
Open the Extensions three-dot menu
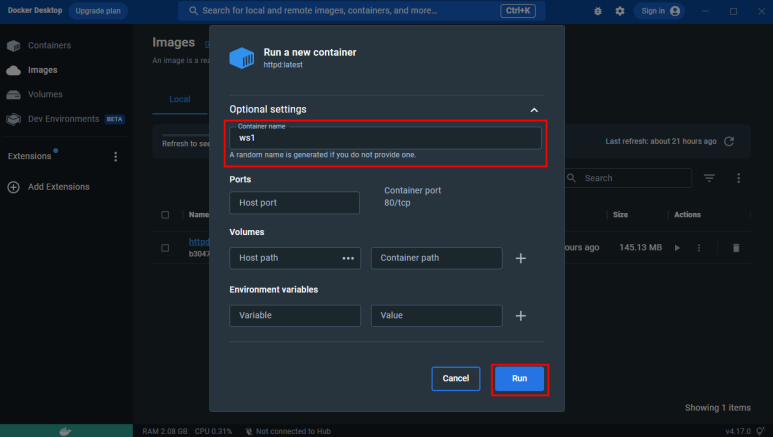click(115, 156)
